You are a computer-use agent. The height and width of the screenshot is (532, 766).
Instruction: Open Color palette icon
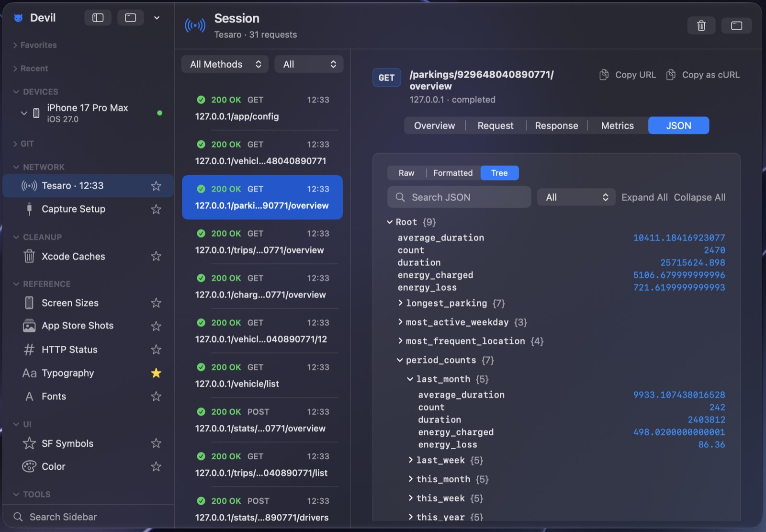[29, 466]
